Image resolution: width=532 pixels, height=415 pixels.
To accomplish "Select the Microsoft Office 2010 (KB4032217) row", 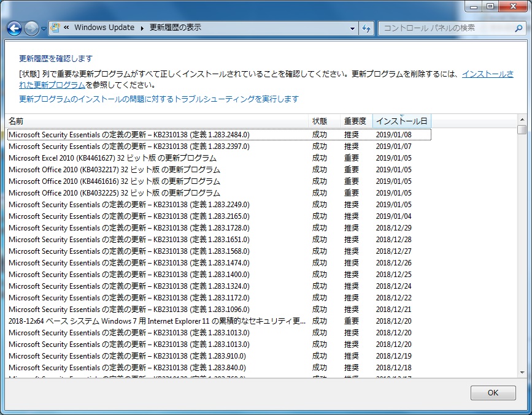I will 219,170.
